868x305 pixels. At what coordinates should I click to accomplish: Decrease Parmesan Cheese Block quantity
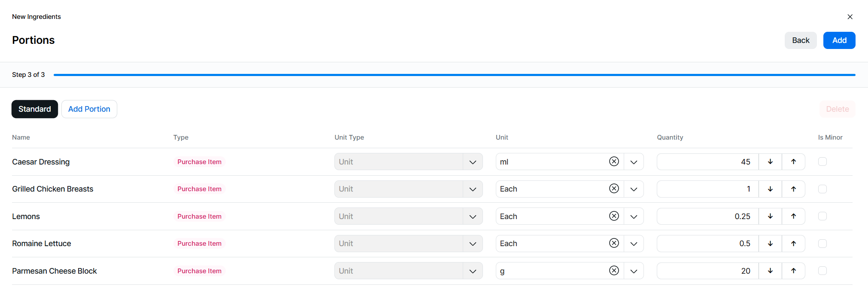coord(770,271)
